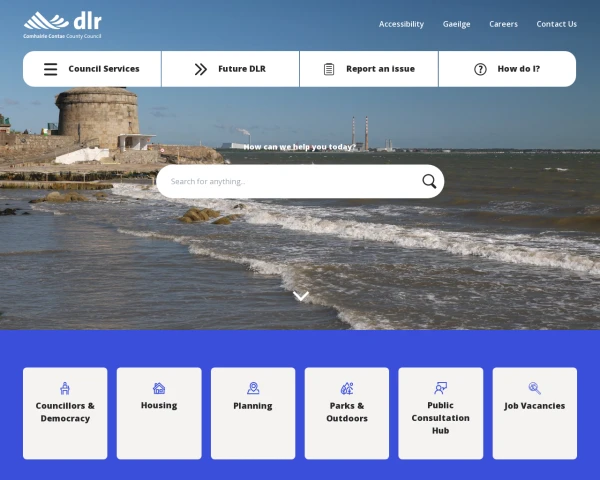Screen dimensions: 600x480
Task: Open the Careers link
Action: pyautogui.click(x=503, y=24)
